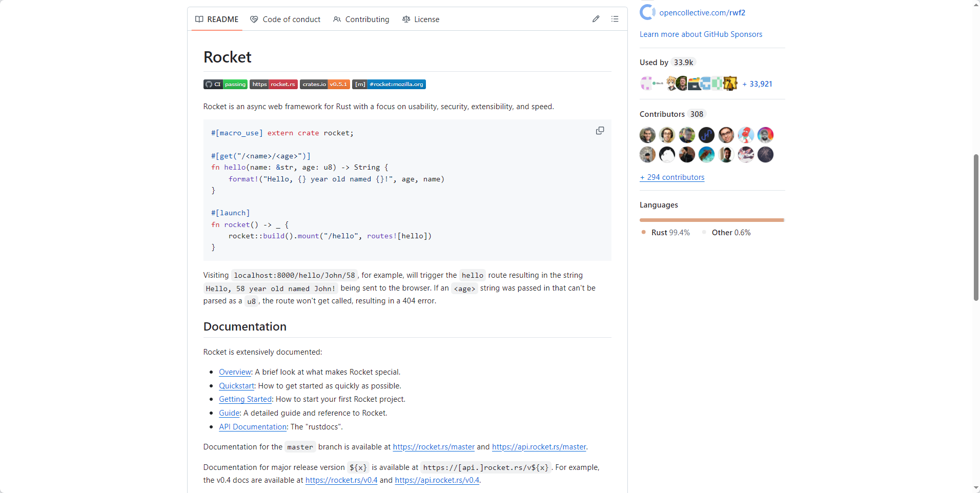Click the Documentation section heading
Image resolution: width=980 pixels, height=493 pixels.
[x=245, y=326]
